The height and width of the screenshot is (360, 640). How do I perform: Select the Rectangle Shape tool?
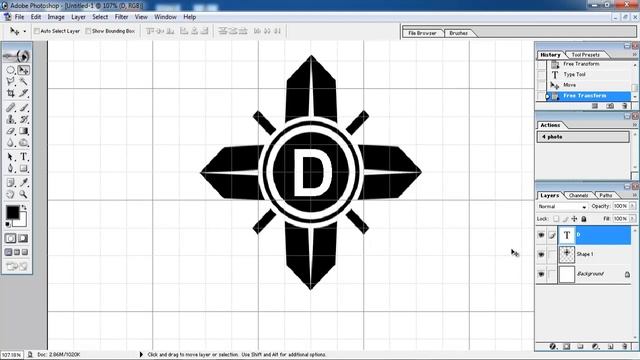(x=24, y=168)
